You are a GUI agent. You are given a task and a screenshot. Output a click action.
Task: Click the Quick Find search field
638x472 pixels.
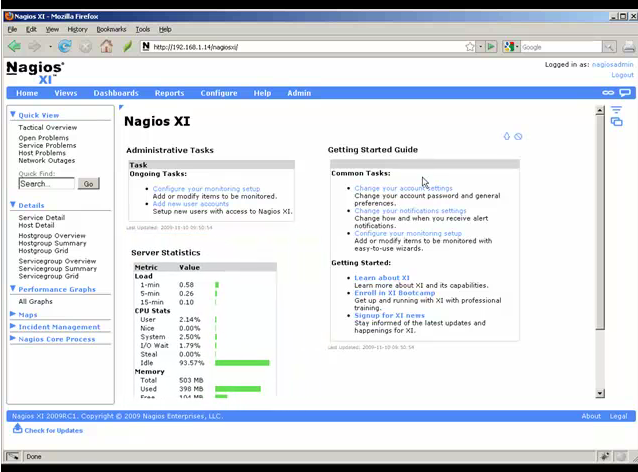tap(46, 184)
